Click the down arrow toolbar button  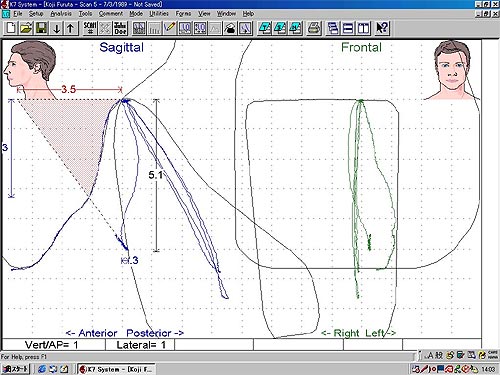pyautogui.click(x=57, y=28)
